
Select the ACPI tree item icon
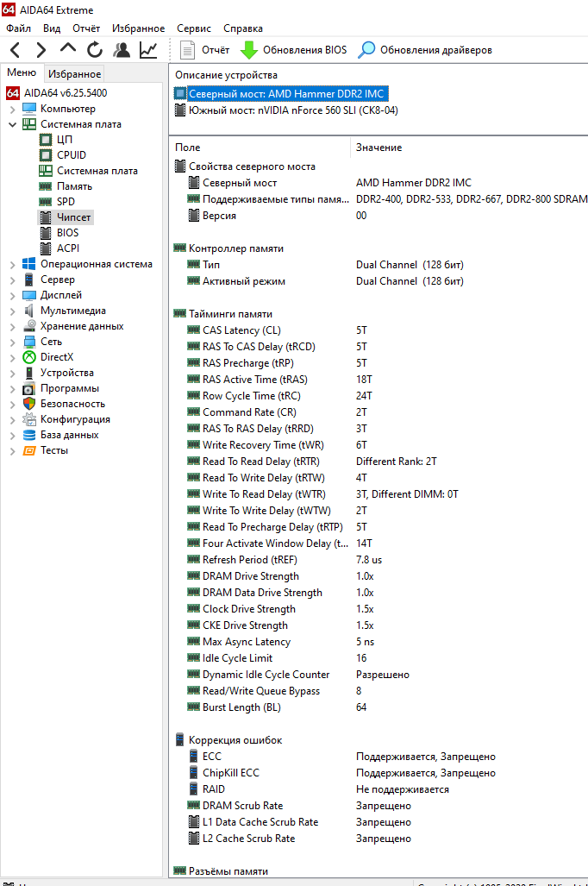point(46,248)
